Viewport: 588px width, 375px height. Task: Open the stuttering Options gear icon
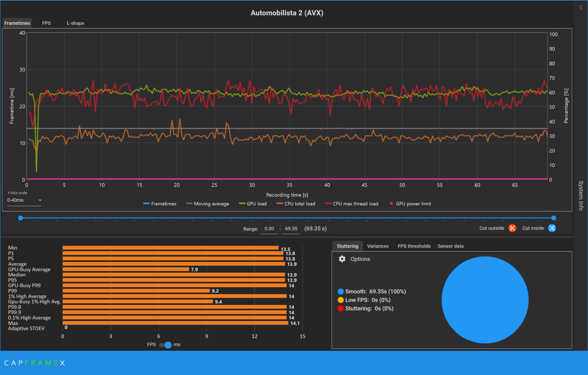click(x=342, y=259)
